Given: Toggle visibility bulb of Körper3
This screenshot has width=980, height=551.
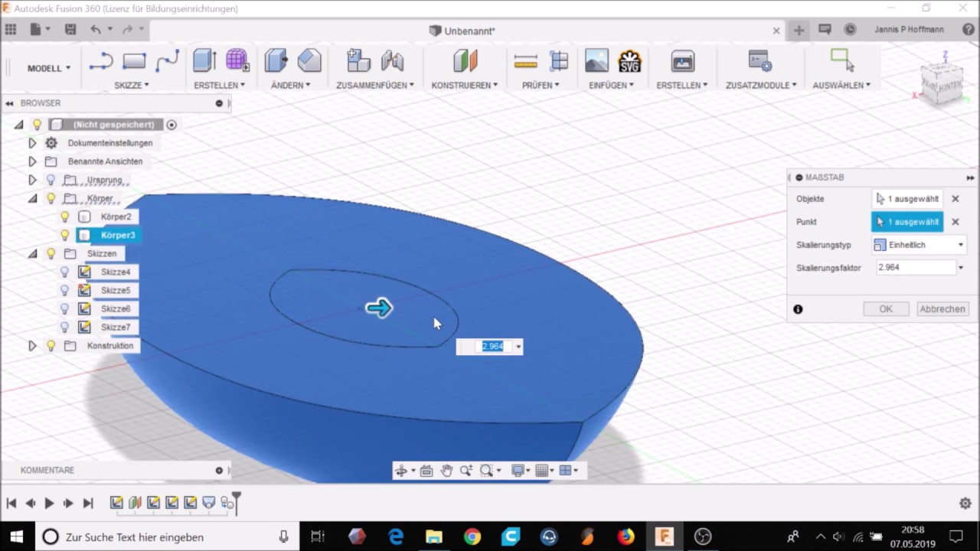Looking at the screenshot, I should click(x=65, y=235).
